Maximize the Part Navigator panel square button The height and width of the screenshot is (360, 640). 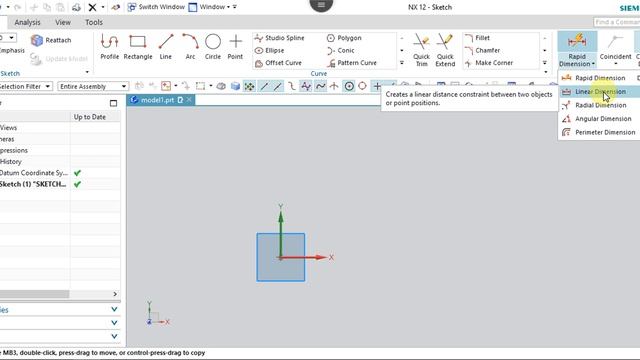pos(113,103)
